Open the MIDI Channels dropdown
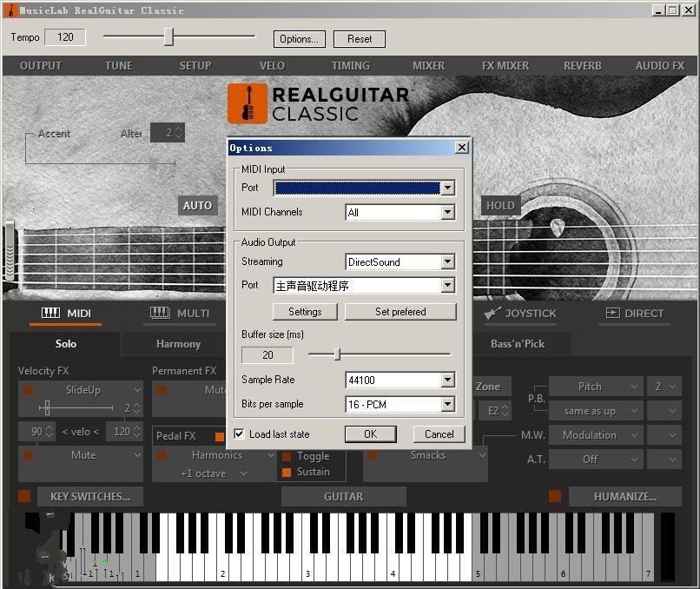The height and width of the screenshot is (589, 700). (448, 212)
